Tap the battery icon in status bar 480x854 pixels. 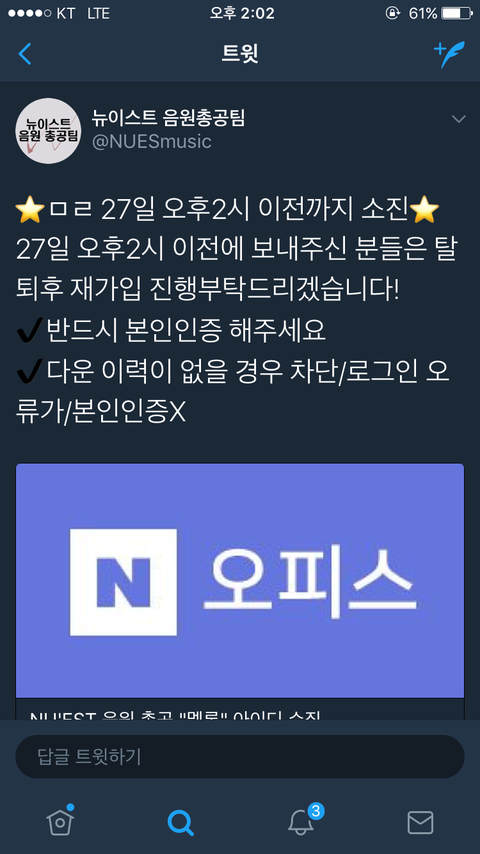click(x=457, y=13)
